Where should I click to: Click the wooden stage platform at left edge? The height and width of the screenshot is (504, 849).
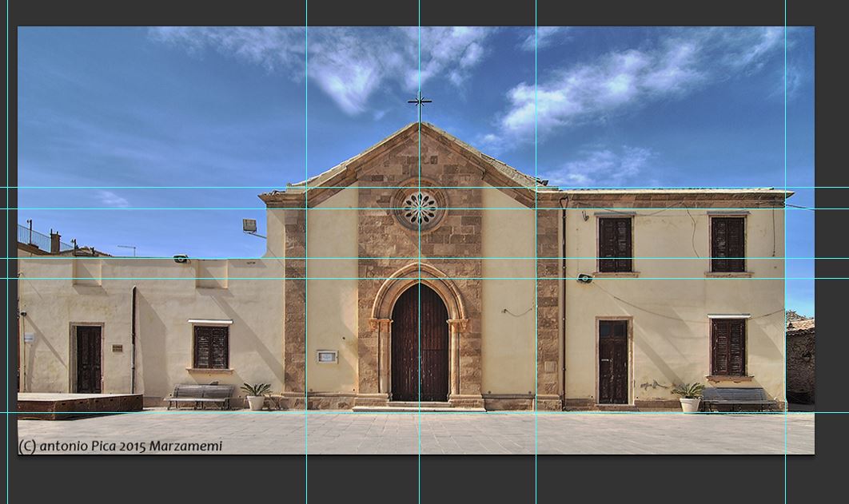tap(78, 403)
